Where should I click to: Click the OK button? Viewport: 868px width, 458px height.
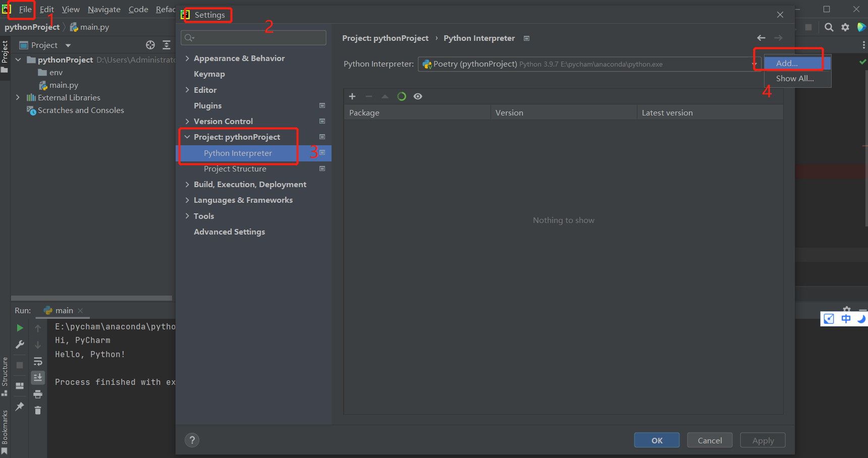(x=657, y=440)
